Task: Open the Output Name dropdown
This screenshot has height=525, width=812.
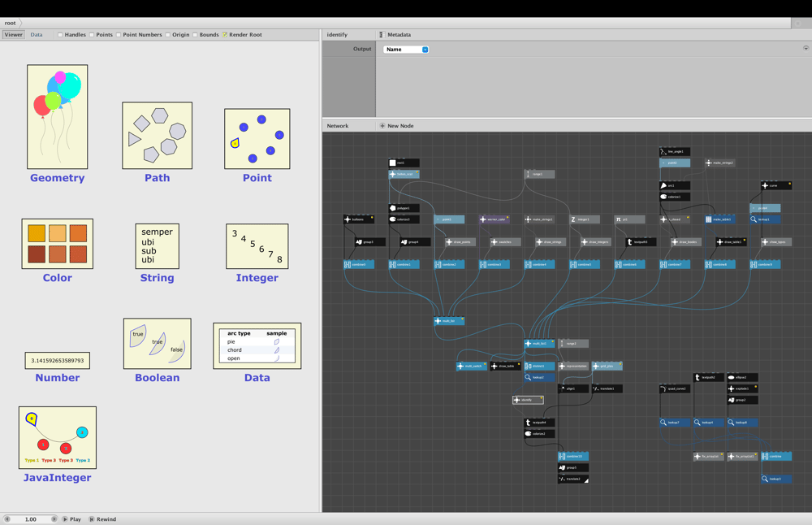Action: click(406, 50)
